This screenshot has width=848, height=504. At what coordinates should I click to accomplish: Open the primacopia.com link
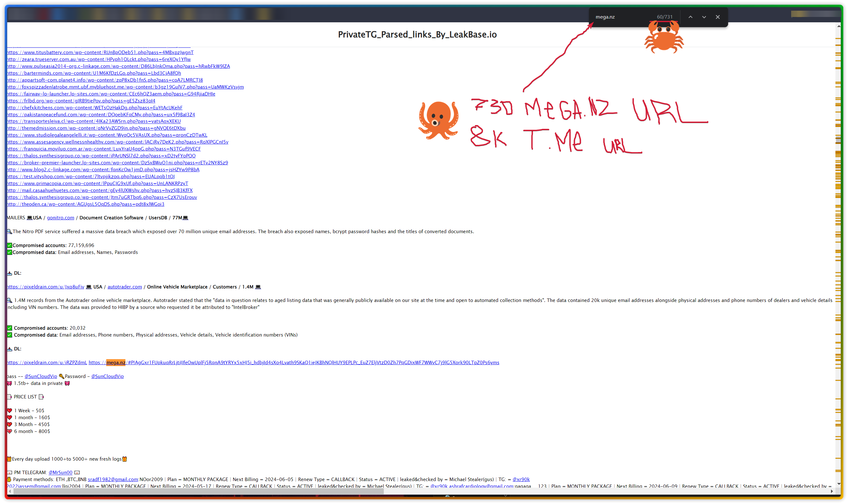point(98,184)
